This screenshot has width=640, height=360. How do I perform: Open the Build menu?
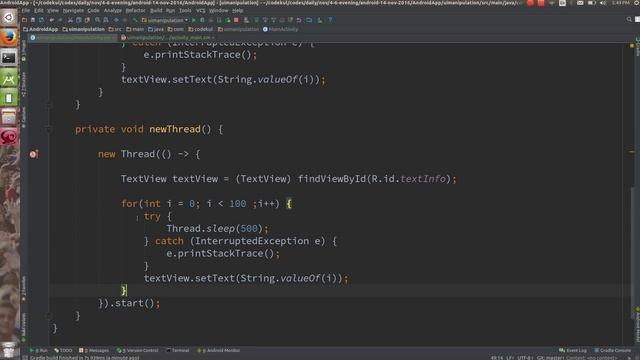tap(156, 11)
